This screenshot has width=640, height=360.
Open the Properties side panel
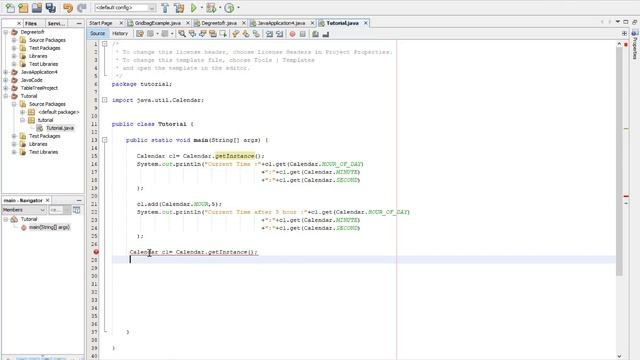click(x=635, y=45)
